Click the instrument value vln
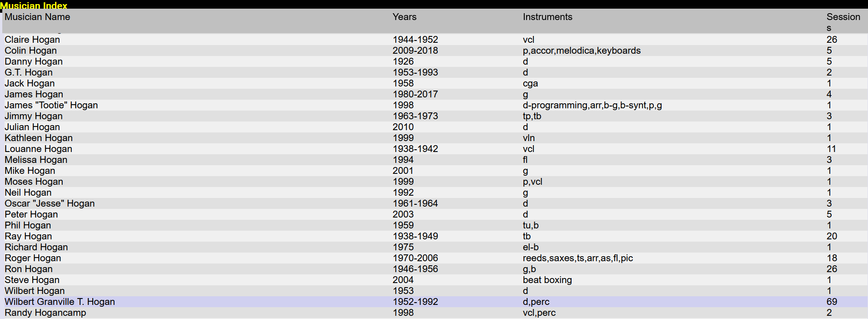The height and width of the screenshot is (319, 868). pos(528,138)
